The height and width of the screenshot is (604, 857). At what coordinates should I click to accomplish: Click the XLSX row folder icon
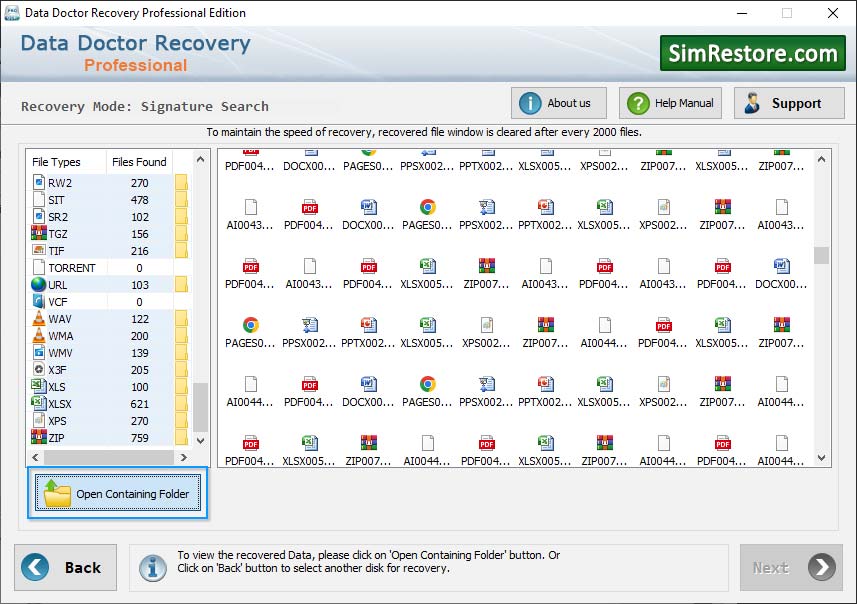pos(181,403)
